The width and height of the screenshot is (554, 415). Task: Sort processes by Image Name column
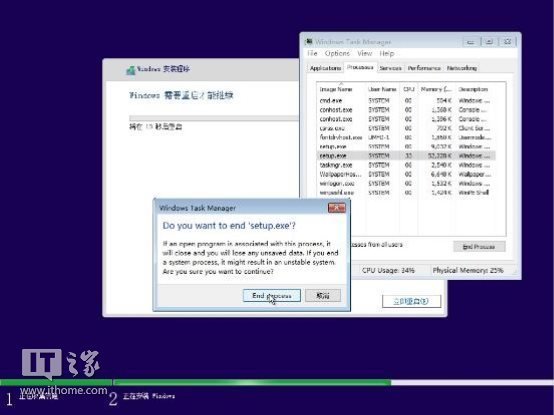tap(341, 89)
